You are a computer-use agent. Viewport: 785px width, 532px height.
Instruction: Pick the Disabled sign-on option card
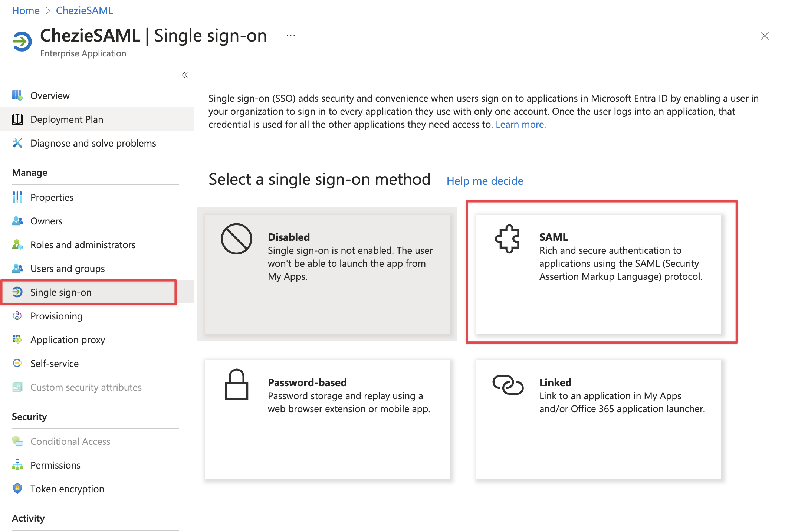(x=327, y=274)
